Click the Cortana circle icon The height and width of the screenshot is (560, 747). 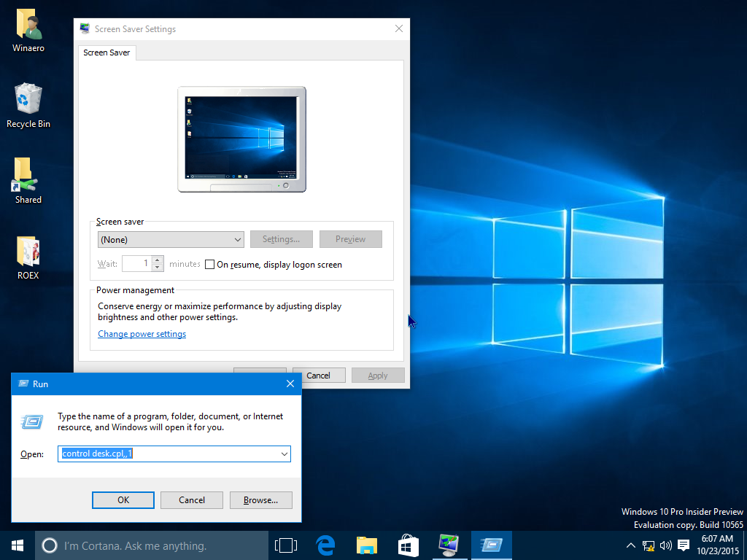pos(50,545)
